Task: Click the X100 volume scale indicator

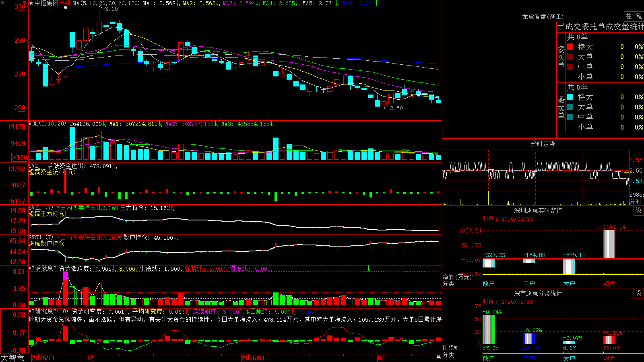Action: [19, 157]
